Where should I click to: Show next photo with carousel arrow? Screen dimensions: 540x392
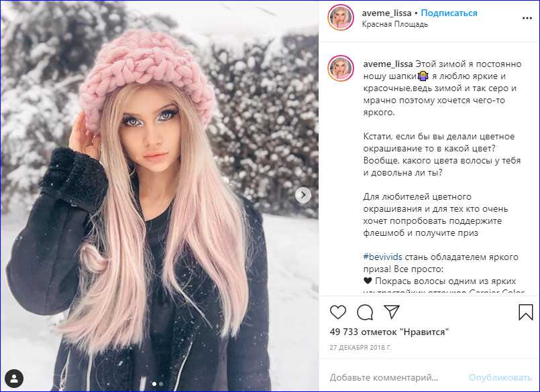pos(303,195)
